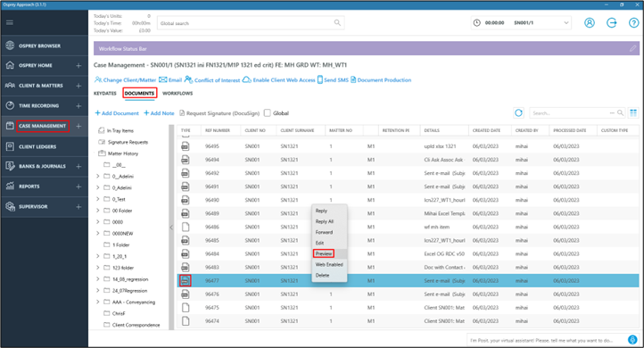This screenshot has height=348, width=644.
Task: Choose Preview from context menu
Action: coord(324,253)
